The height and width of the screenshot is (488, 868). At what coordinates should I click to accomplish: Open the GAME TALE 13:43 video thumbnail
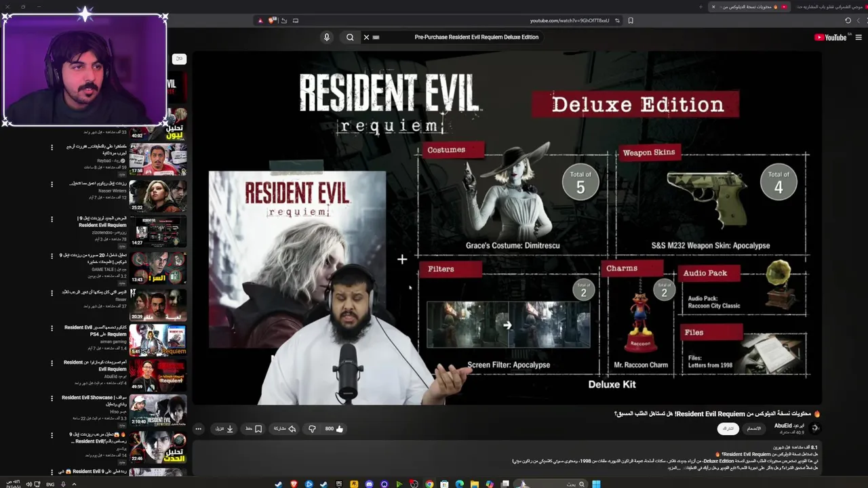pos(157,268)
